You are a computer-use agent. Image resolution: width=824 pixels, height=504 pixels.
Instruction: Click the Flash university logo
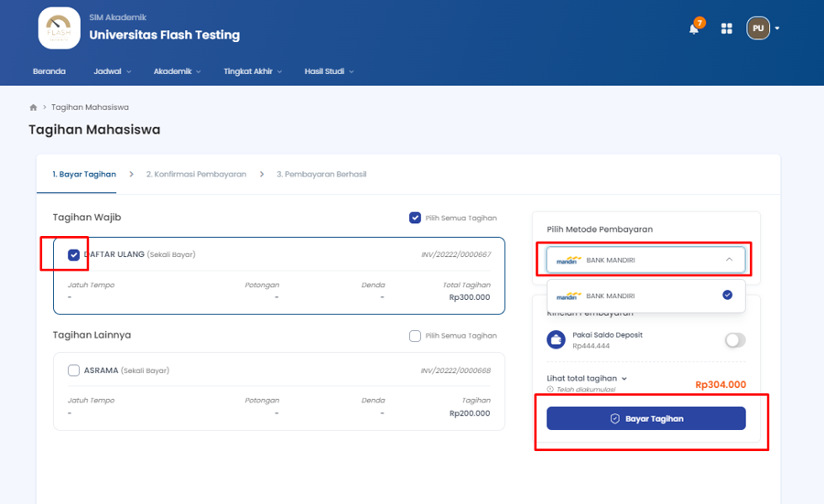point(60,28)
